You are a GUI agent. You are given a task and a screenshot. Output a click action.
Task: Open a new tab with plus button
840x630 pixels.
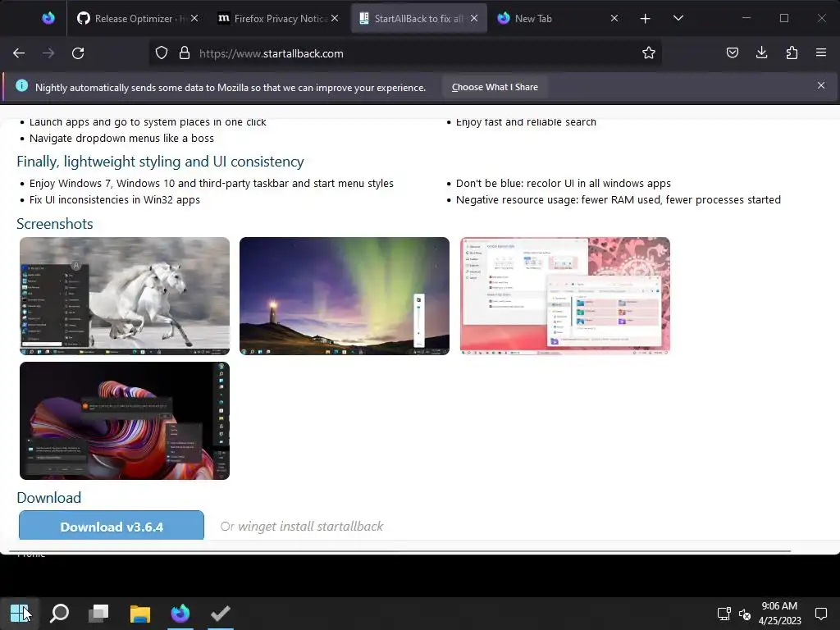pyautogui.click(x=645, y=19)
